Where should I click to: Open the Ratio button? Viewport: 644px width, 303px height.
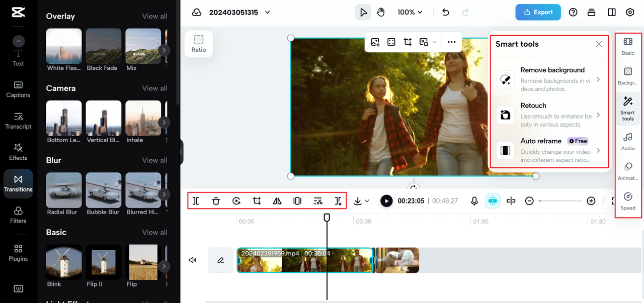[x=199, y=44]
